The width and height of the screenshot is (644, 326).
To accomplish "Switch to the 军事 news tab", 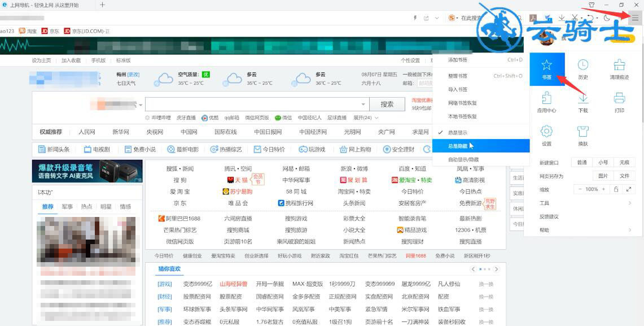I will [x=67, y=206].
